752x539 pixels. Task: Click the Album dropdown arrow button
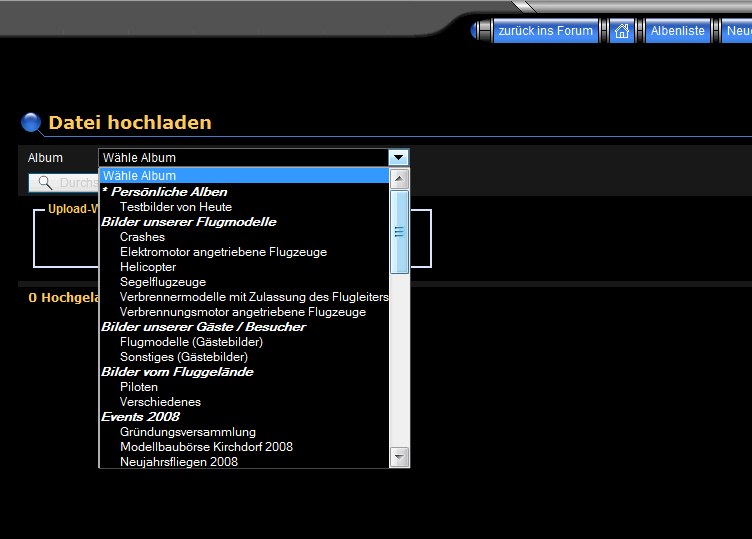click(398, 157)
